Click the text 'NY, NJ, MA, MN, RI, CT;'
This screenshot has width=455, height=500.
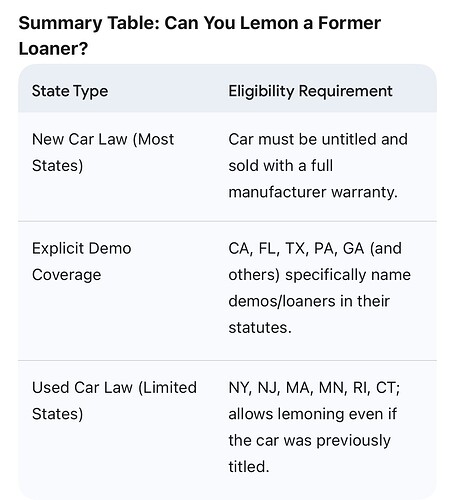(314, 388)
